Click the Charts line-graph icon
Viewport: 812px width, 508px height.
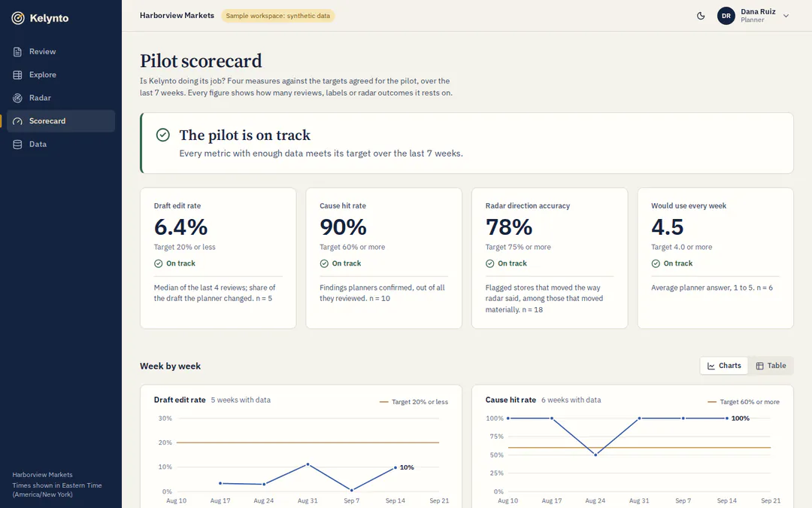click(x=711, y=366)
